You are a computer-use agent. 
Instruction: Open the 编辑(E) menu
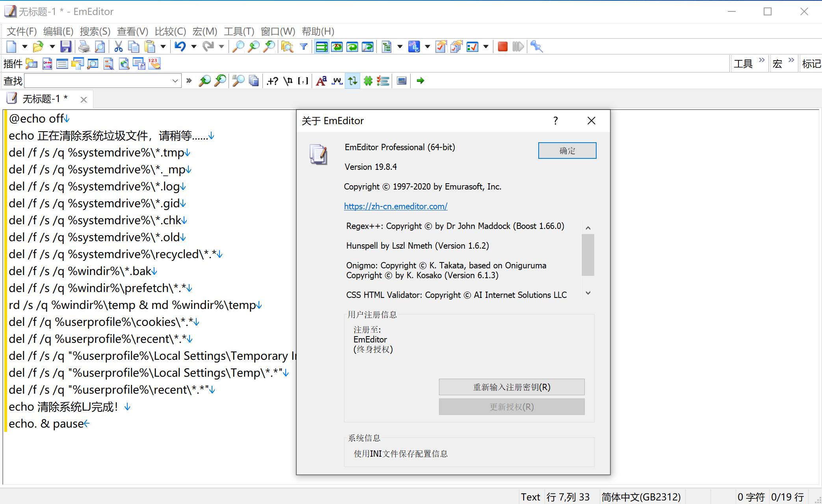pos(58,31)
